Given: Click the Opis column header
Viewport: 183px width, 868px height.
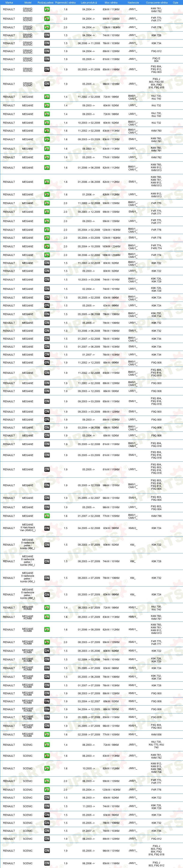Looking at the screenshot, I should (176, 2).
